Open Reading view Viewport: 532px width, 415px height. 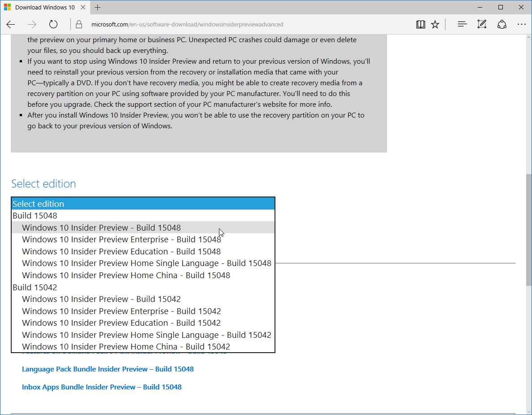pos(420,24)
